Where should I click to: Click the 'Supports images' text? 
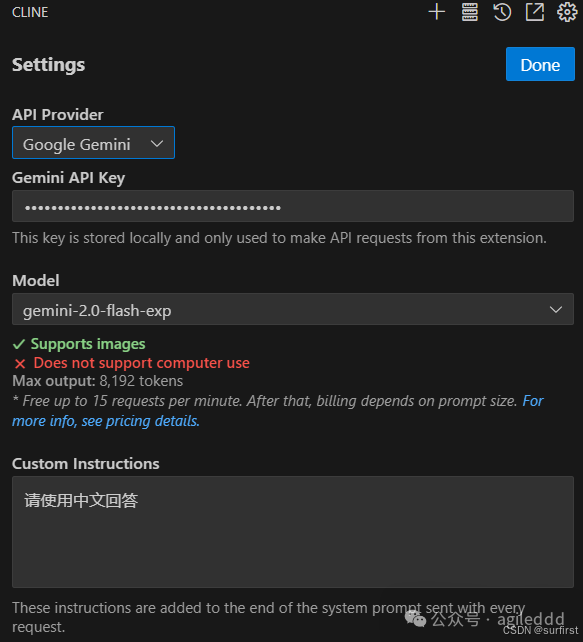point(88,344)
